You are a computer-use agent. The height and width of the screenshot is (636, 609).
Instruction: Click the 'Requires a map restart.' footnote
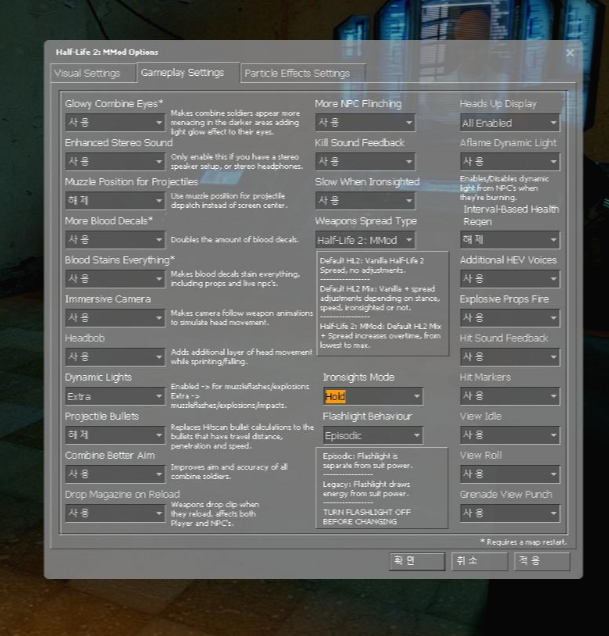tap(523, 542)
